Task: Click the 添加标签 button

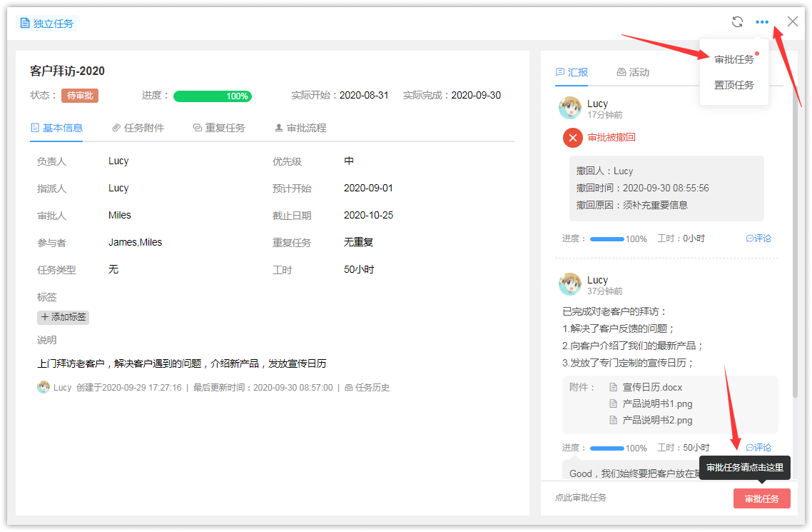Action: point(64,317)
